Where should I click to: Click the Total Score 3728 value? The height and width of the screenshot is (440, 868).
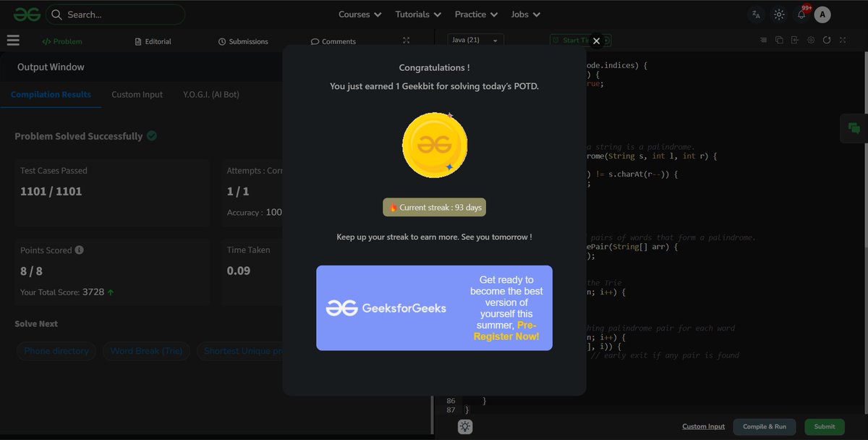[93, 292]
